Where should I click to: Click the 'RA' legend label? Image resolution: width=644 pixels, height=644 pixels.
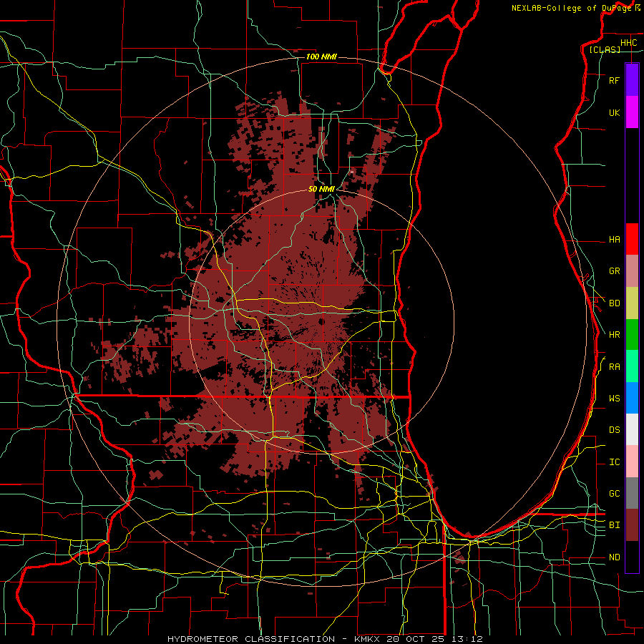614,367
